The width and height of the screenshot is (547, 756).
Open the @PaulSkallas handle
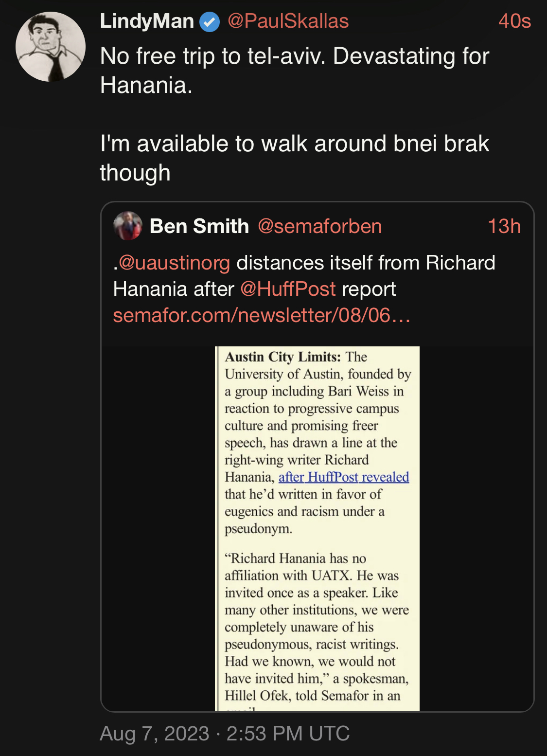pos(288,21)
